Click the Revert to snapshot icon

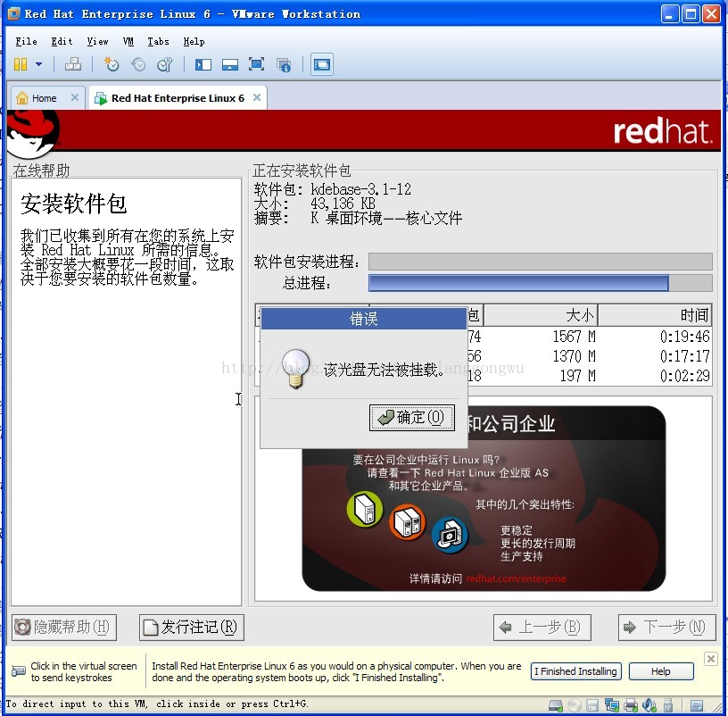click(138, 64)
